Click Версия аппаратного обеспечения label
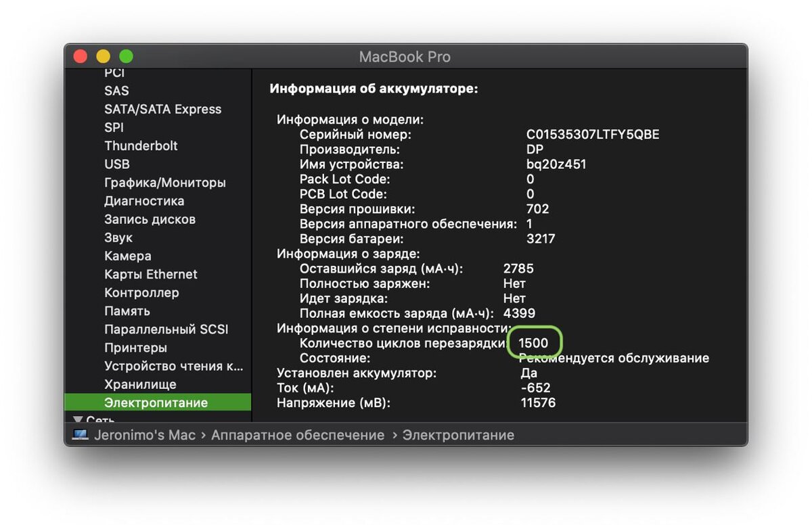The width and height of the screenshot is (812, 531). click(x=408, y=224)
